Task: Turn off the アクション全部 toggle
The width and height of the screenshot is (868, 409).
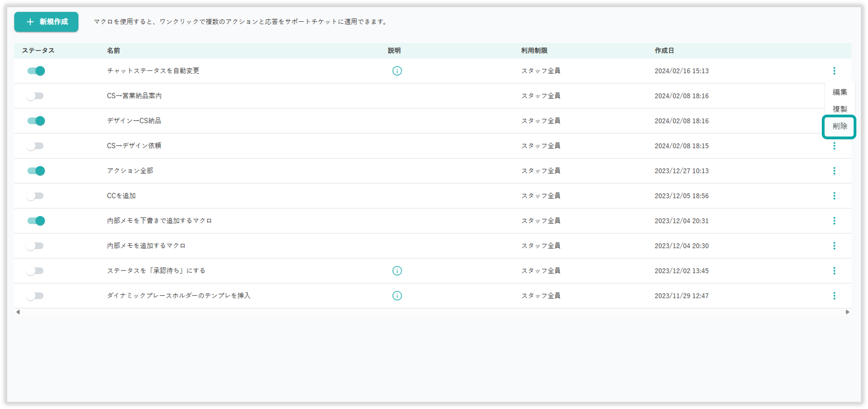Action: tap(36, 171)
